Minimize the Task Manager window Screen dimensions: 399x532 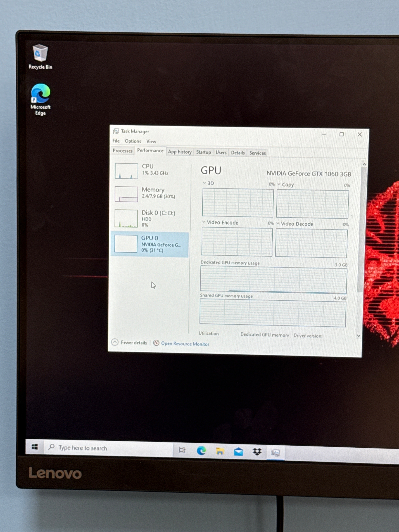pyautogui.click(x=324, y=134)
